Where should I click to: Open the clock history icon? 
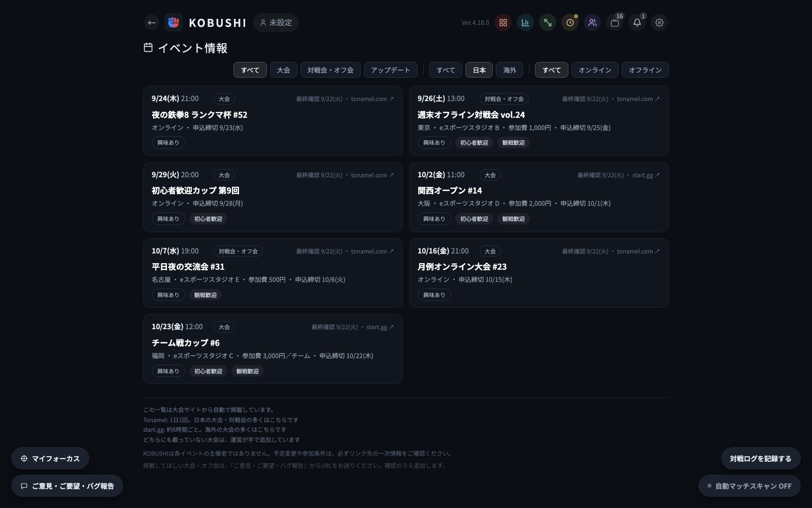[570, 22]
